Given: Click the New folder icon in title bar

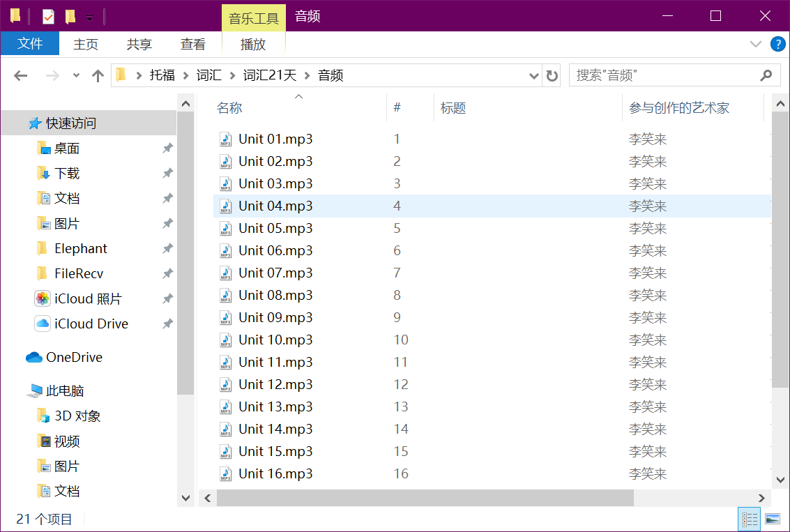Looking at the screenshot, I should coord(70,17).
